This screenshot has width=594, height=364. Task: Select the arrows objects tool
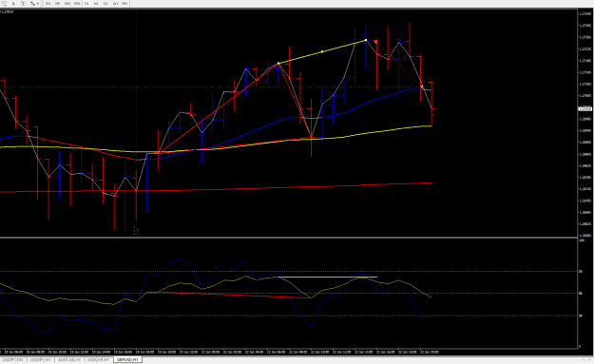pos(32,4)
